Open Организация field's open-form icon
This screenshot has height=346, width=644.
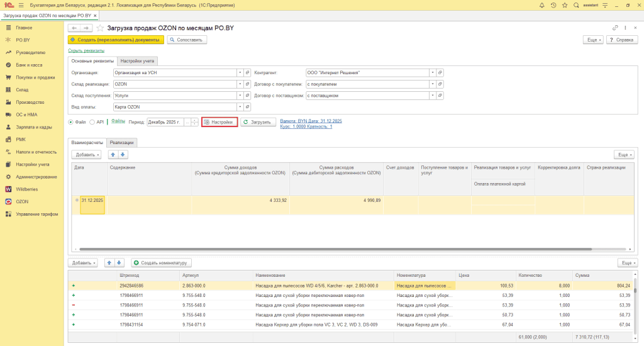(247, 73)
